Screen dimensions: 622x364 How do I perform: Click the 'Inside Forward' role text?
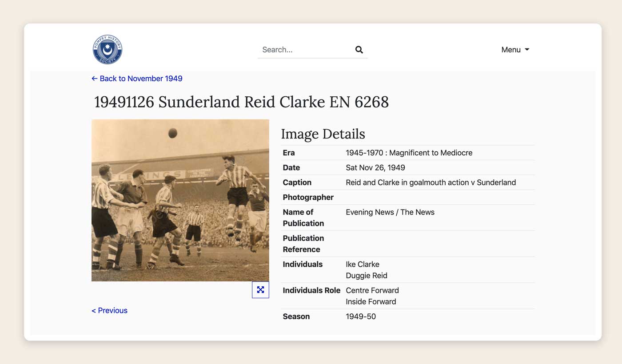[x=371, y=302]
